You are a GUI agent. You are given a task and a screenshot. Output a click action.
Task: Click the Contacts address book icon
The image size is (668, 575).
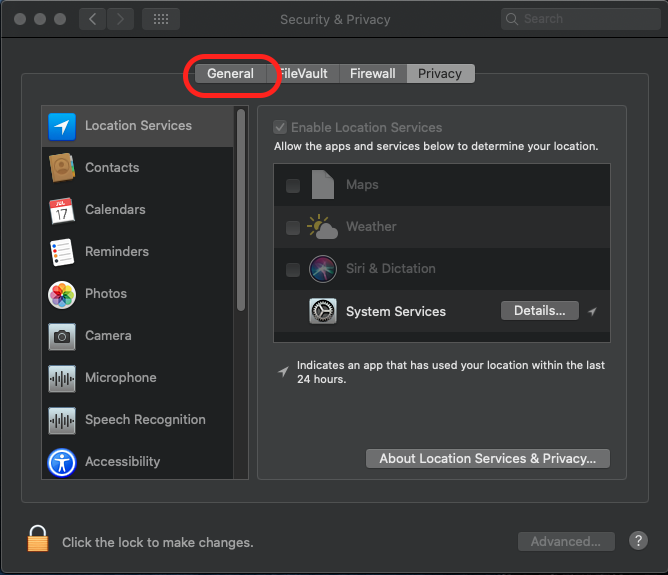(62, 167)
